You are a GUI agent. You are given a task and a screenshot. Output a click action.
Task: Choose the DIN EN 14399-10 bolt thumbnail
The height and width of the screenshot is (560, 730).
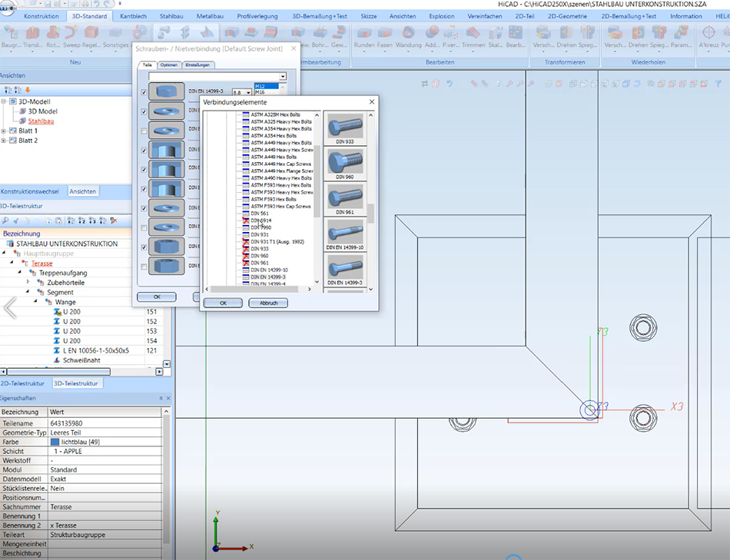tap(345, 234)
